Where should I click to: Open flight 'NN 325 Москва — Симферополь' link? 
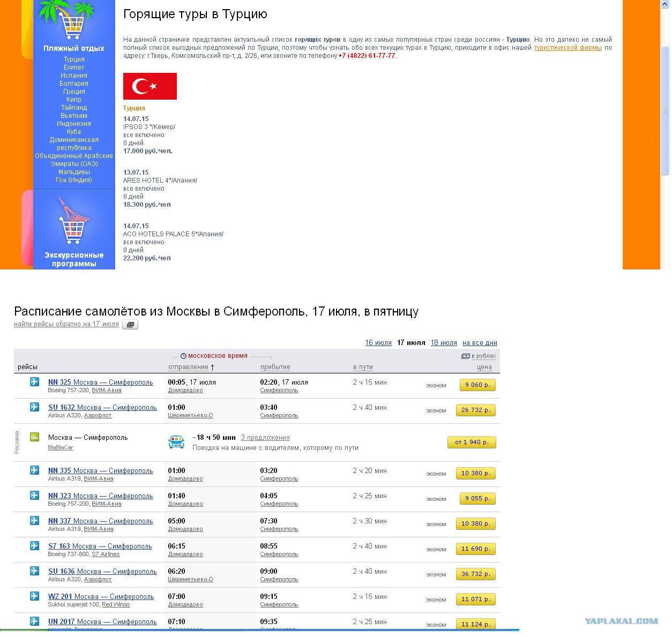[x=101, y=383]
